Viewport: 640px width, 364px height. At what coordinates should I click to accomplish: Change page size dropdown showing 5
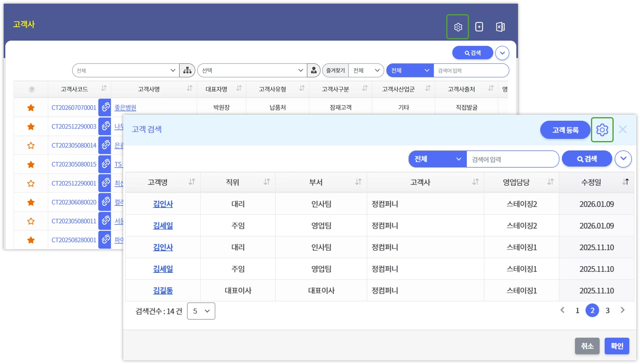[201, 311]
